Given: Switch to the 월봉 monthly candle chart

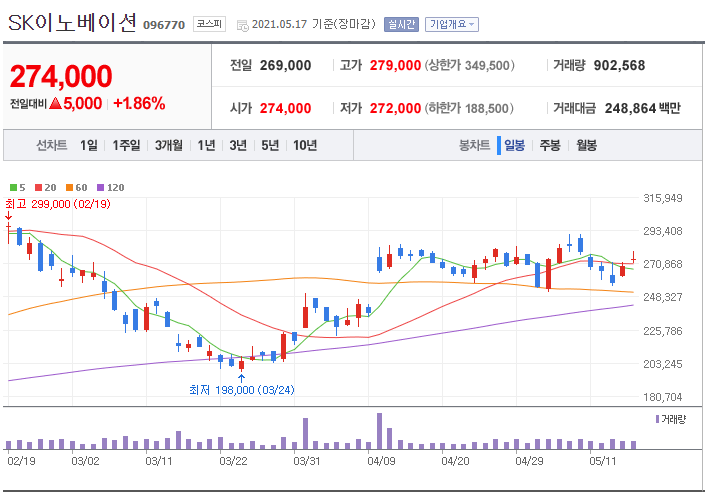Looking at the screenshot, I should coord(586,145).
